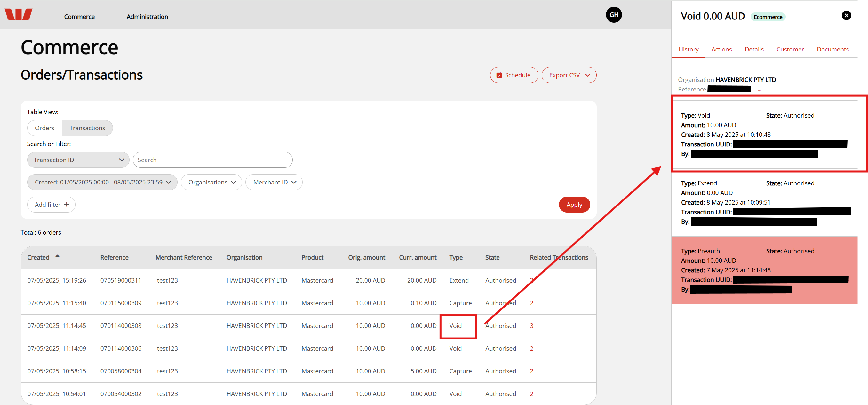868x405 pixels.
Task: Sort by Created column arrow
Action: [57, 256]
